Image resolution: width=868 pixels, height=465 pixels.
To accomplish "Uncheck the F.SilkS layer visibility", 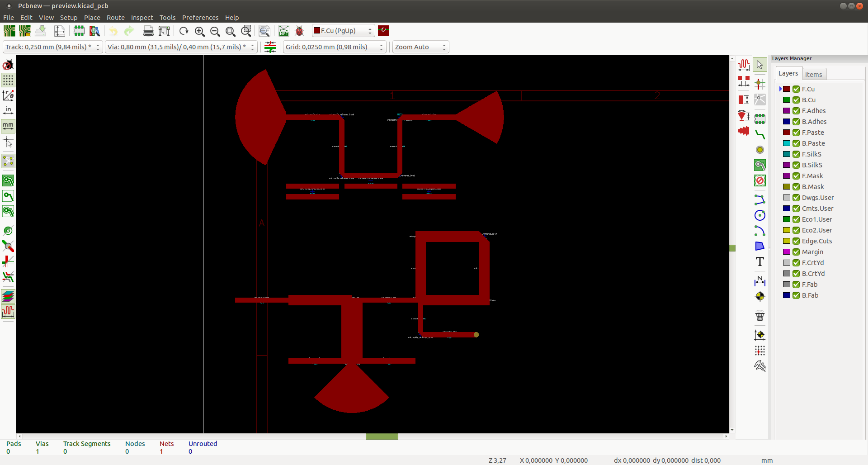I will [x=796, y=154].
